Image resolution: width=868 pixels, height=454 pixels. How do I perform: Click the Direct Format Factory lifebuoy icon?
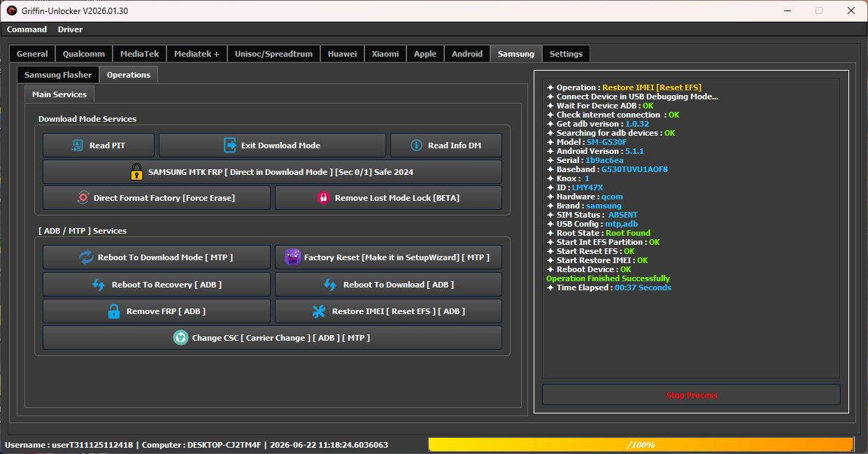pos(83,197)
